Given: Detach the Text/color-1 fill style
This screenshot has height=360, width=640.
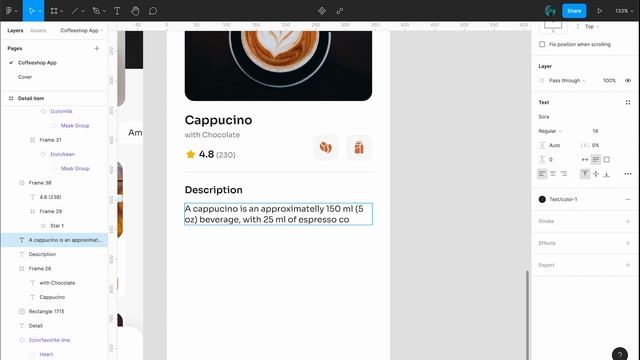Looking at the screenshot, I should [628, 199].
